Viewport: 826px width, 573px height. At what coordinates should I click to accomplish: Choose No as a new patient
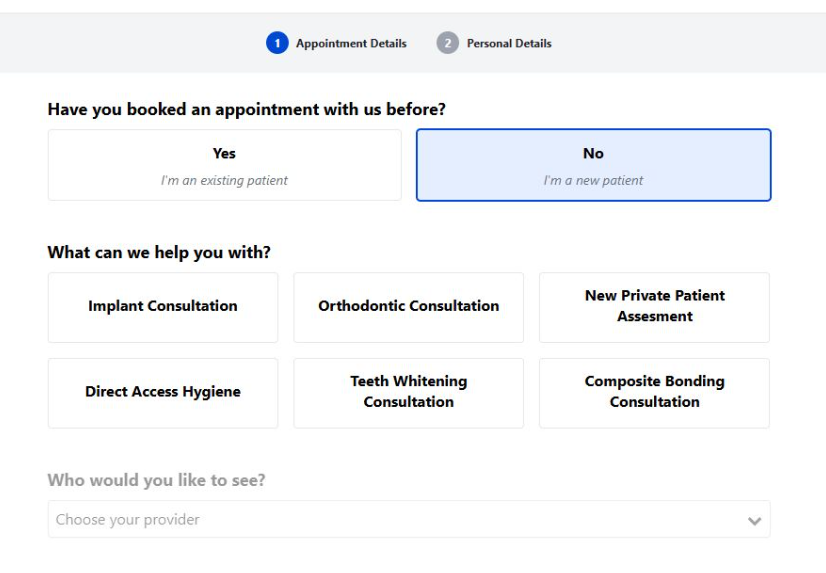click(593, 165)
